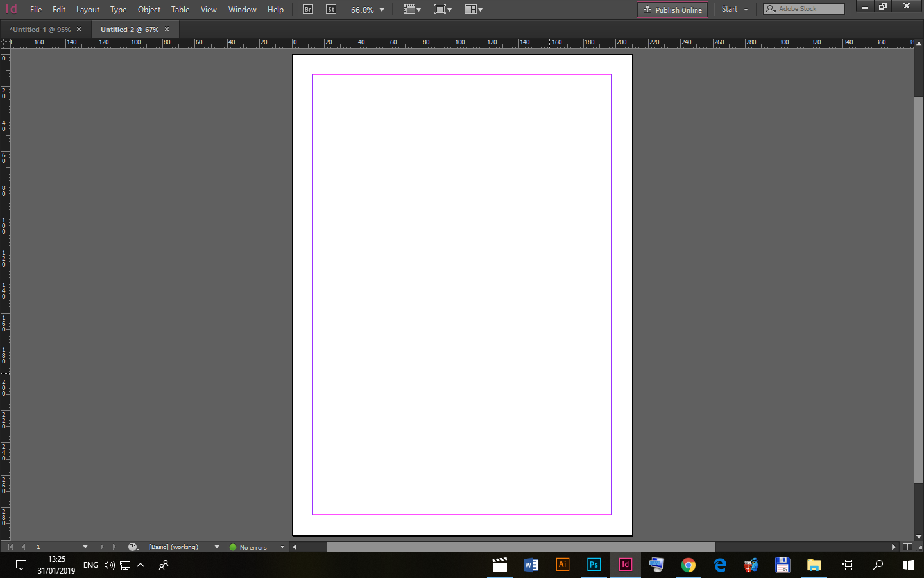Open the Layout menu

point(87,10)
